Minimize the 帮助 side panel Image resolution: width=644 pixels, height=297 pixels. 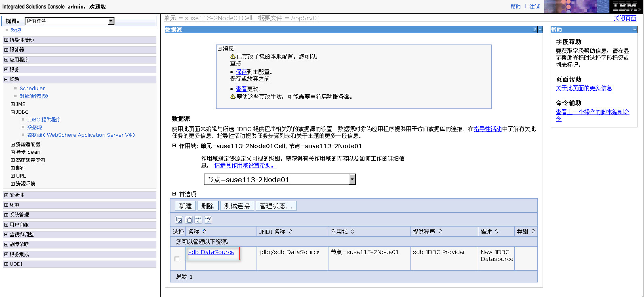(x=634, y=30)
